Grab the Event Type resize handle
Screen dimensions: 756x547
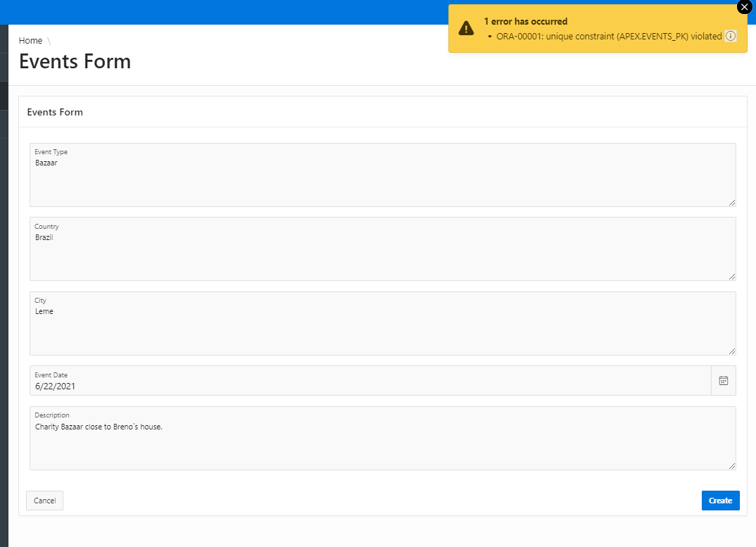coord(732,203)
